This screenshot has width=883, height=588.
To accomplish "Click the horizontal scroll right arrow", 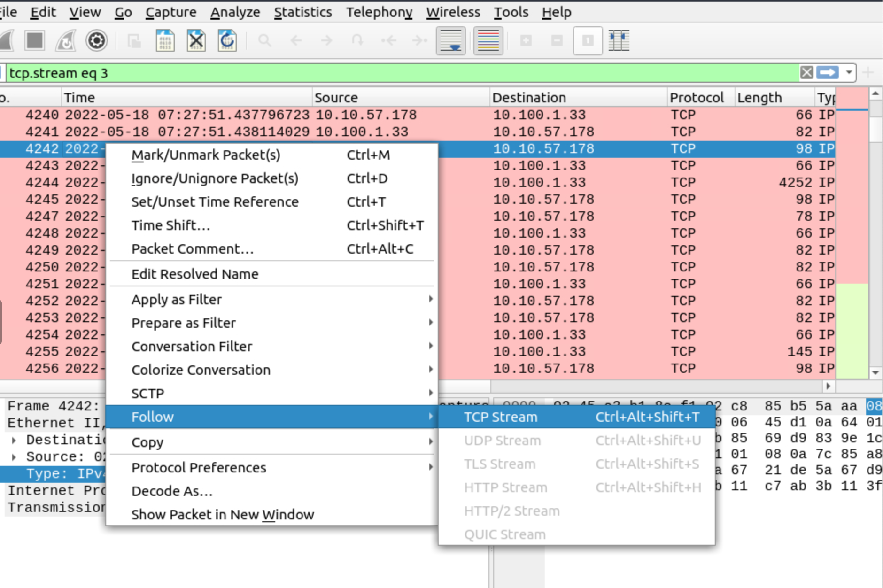I will coord(829,386).
